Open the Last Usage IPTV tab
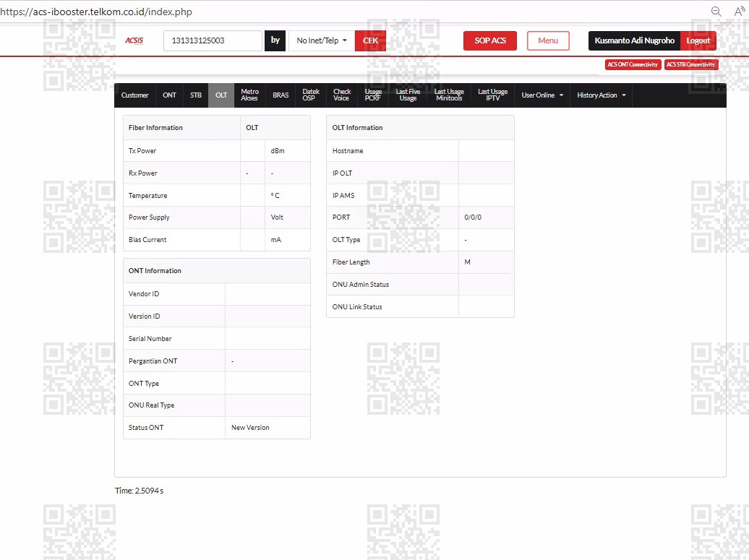 tap(492, 95)
